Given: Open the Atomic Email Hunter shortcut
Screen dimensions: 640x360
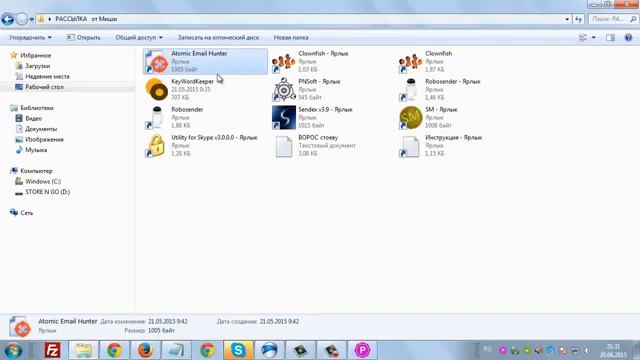Looking at the screenshot, I should click(205, 61).
